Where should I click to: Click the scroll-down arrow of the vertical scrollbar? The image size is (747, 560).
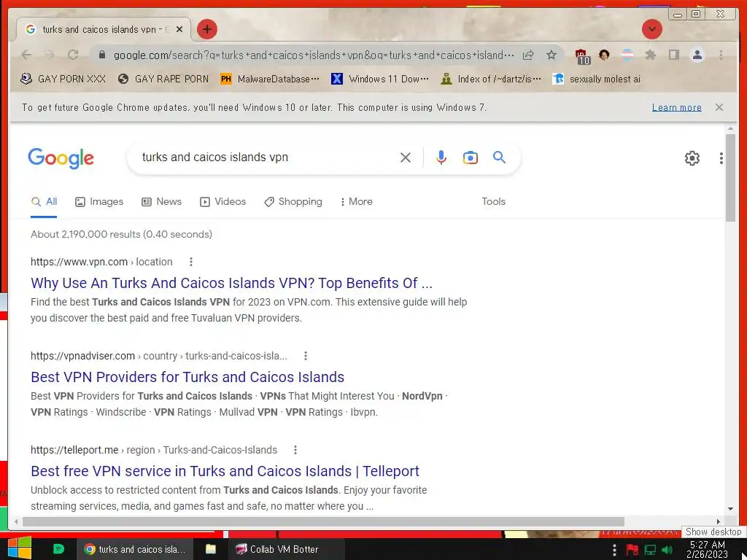point(730,509)
